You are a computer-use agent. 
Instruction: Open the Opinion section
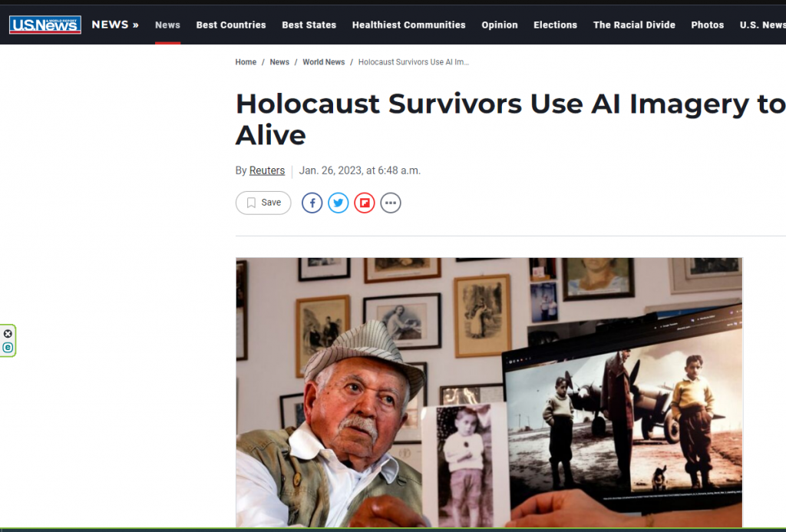click(499, 25)
